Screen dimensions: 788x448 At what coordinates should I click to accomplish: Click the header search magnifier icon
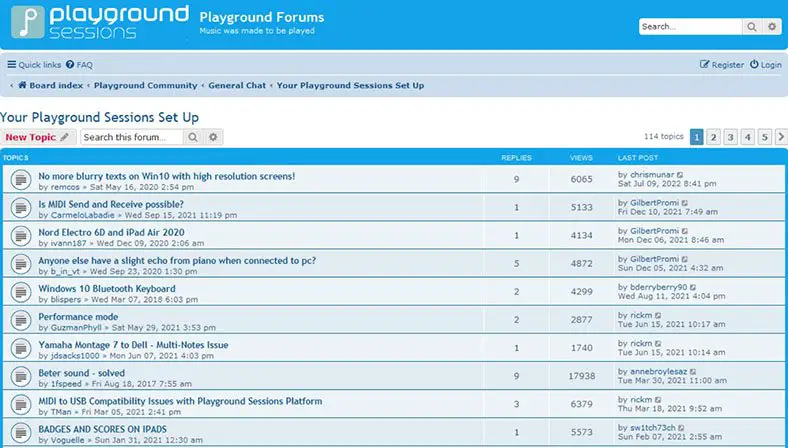click(751, 27)
